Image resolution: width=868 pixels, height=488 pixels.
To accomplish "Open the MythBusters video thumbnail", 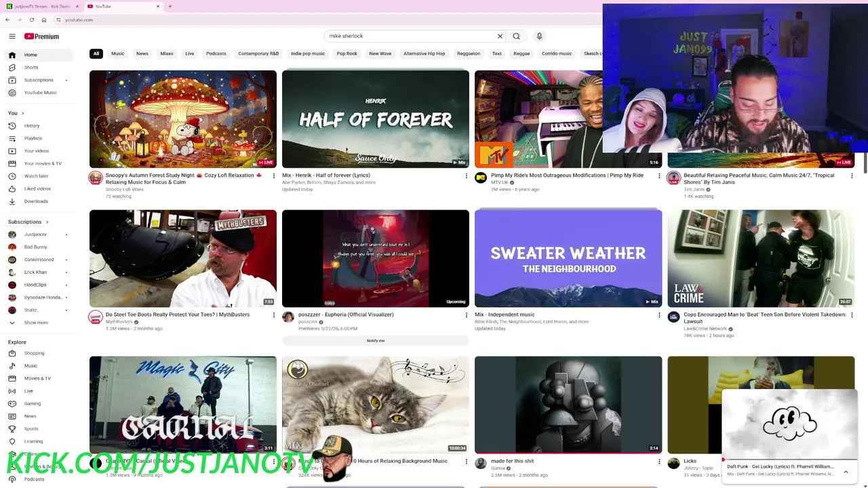I will click(x=183, y=258).
